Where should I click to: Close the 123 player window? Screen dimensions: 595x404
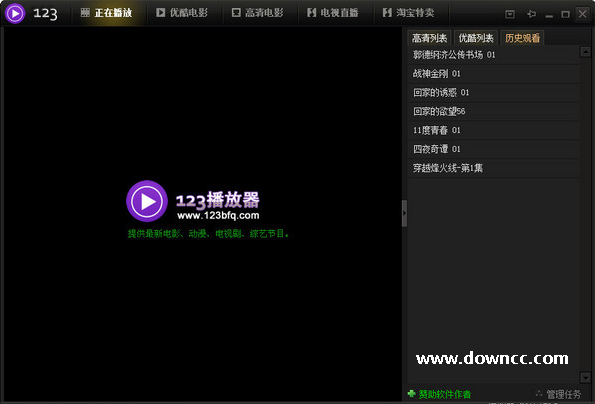[x=582, y=14]
